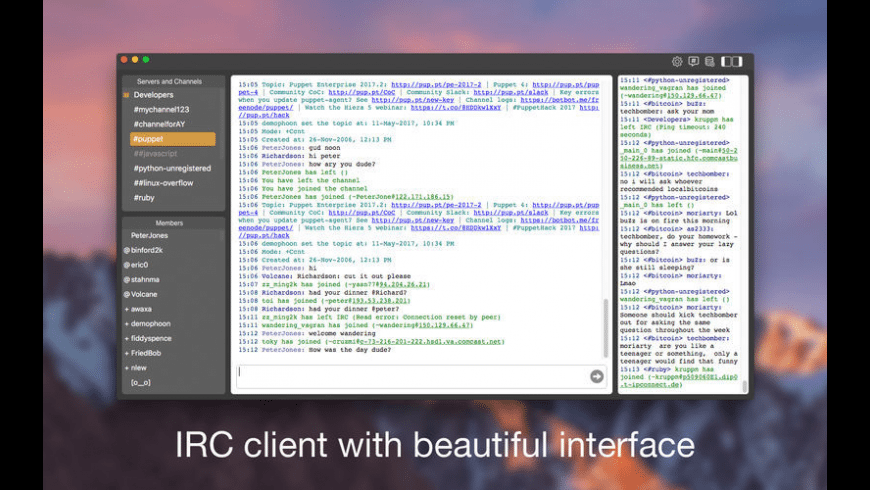Click member demophoon in the Members list

[x=150, y=324]
